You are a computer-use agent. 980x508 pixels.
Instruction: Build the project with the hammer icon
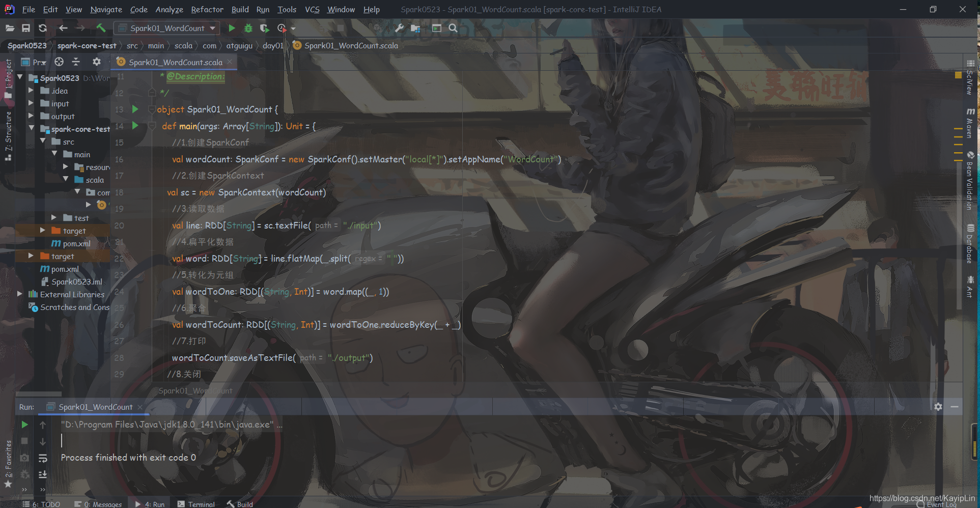click(101, 28)
